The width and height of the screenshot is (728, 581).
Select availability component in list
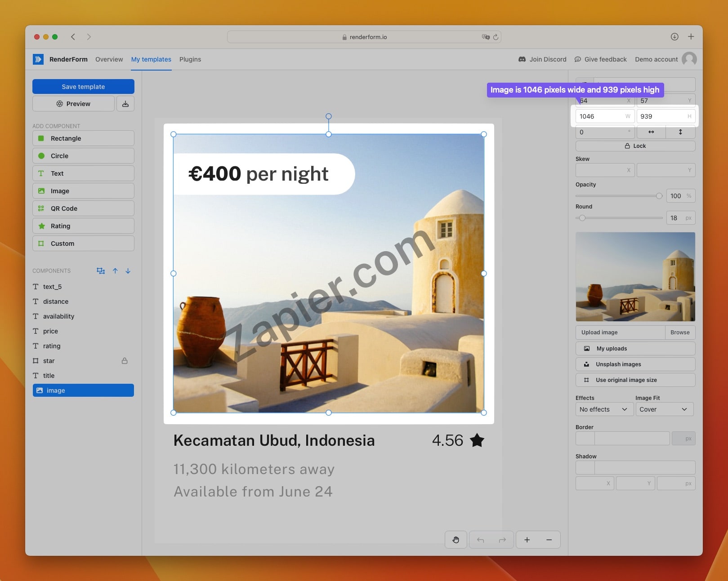tap(83, 316)
